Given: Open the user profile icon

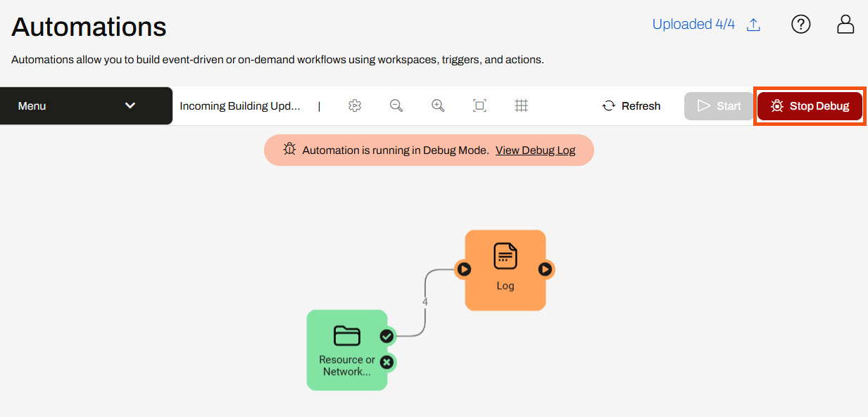Looking at the screenshot, I should pos(845,25).
